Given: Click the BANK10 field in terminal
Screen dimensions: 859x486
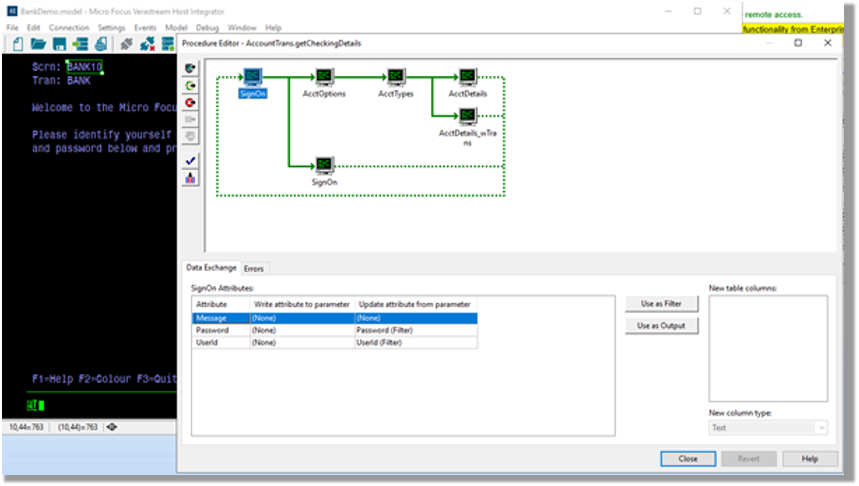Looking at the screenshot, I should (84, 66).
